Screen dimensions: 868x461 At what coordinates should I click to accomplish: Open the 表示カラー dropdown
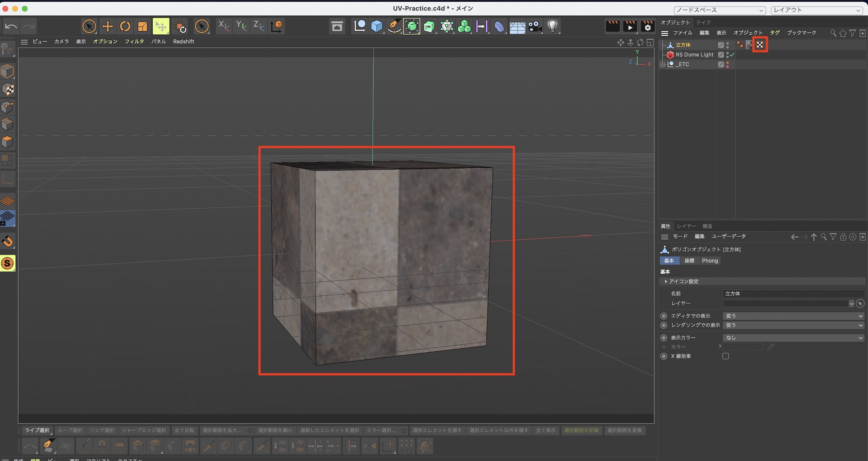pos(793,337)
